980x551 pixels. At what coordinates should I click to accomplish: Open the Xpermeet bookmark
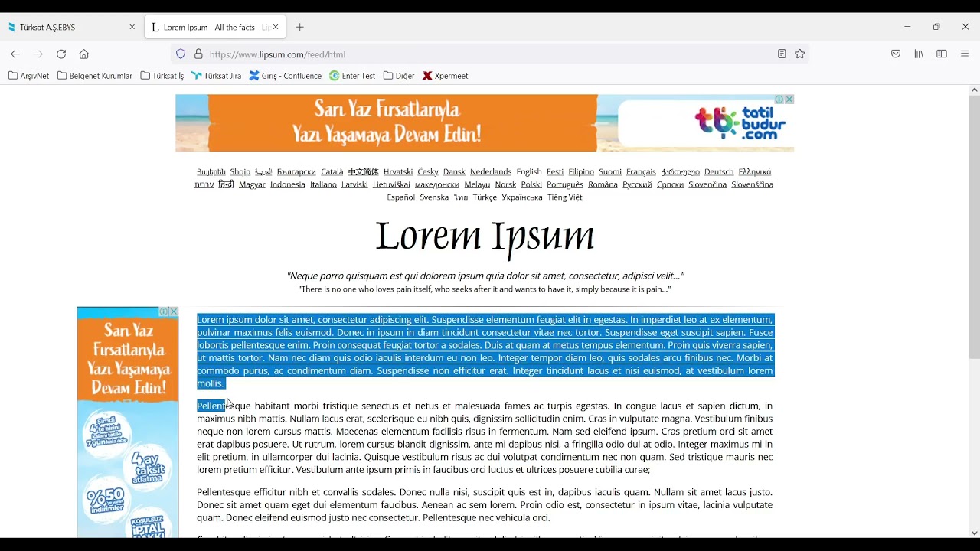(x=445, y=76)
